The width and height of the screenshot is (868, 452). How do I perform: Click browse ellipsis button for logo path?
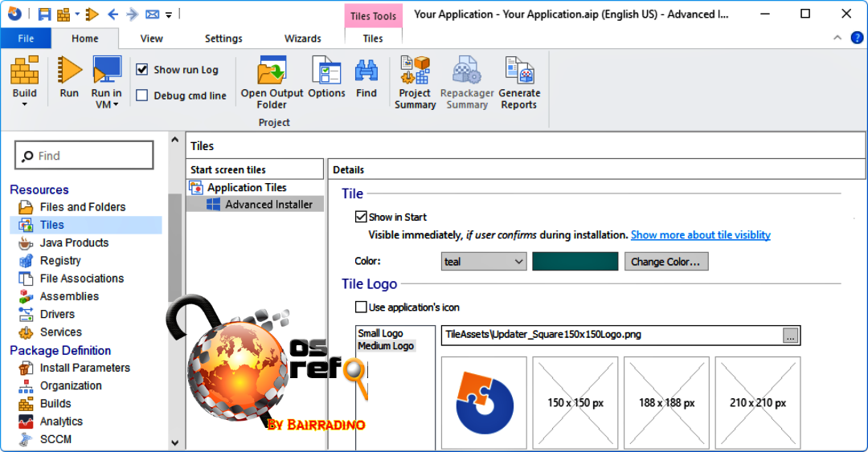click(x=791, y=336)
